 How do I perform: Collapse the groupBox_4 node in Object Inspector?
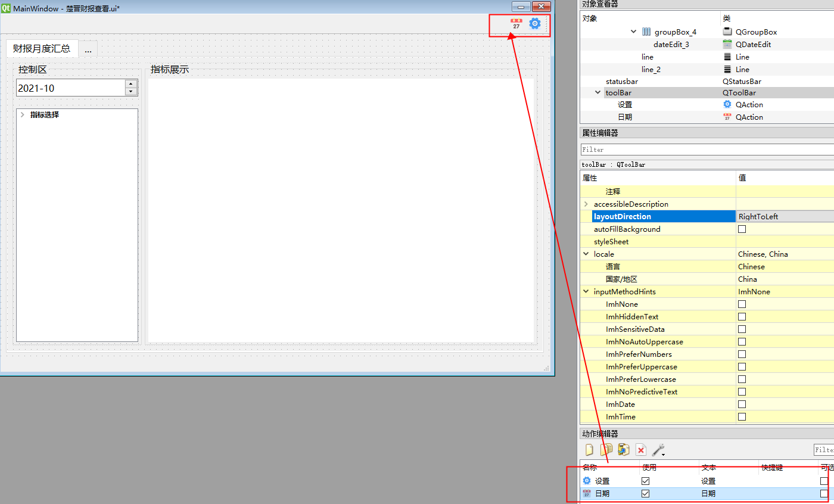634,32
